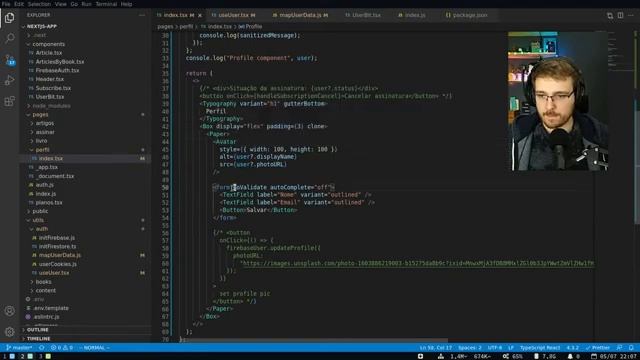Split the editor to the right

[620, 16]
